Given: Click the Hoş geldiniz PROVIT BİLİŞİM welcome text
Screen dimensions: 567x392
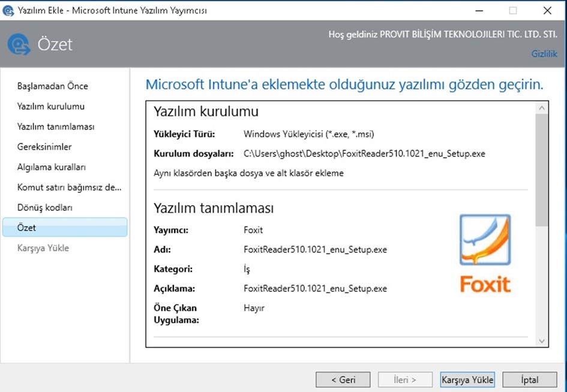Looking at the screenshot, I should tap(443, 34).
